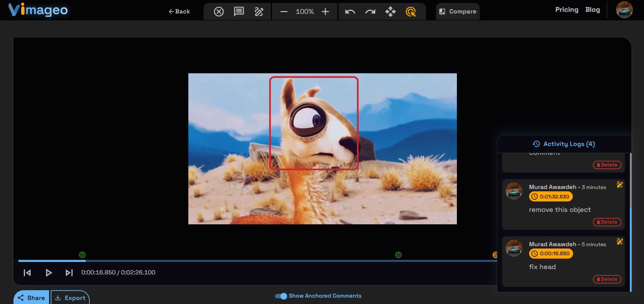Skip to previous frame
The width and height of the screenshot is (644, 304).
pos(27,273)
